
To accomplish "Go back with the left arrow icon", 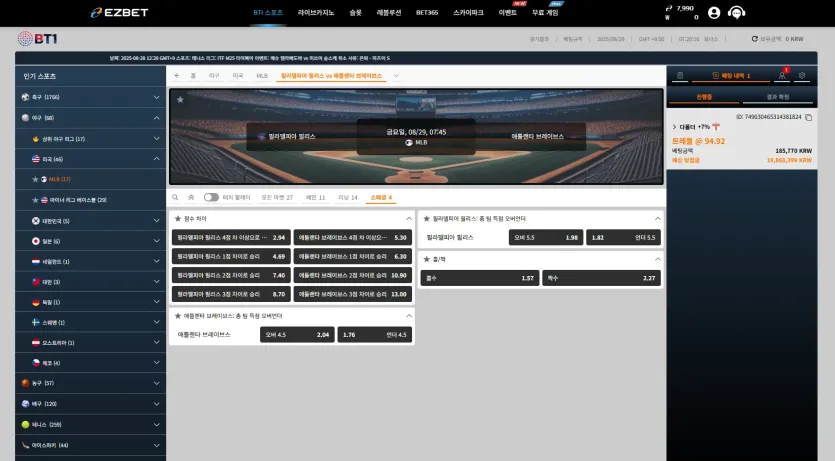I will pyautogui.click(x=177, y=76).
